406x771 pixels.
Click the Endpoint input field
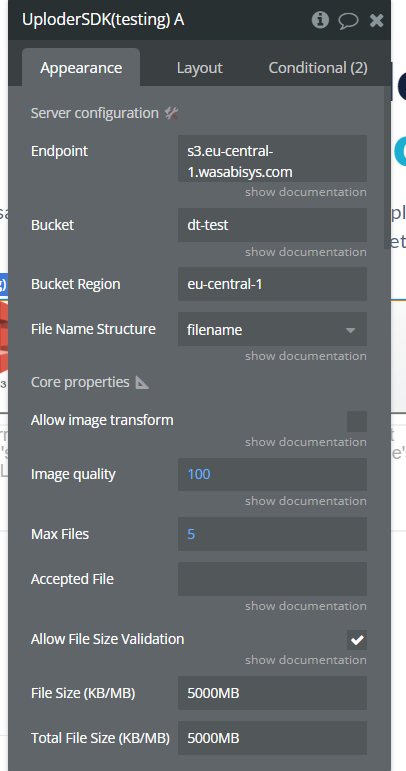coord(272,158)
